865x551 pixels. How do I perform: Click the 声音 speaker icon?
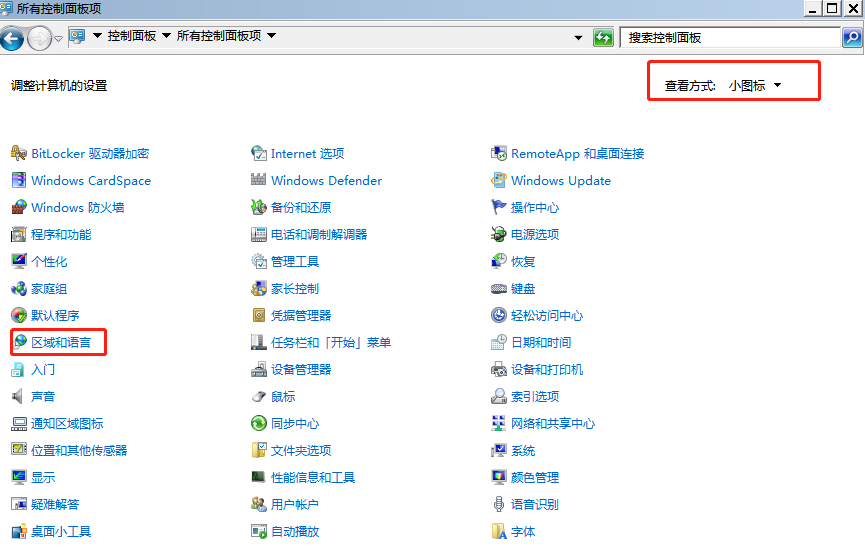click(18, 397)
